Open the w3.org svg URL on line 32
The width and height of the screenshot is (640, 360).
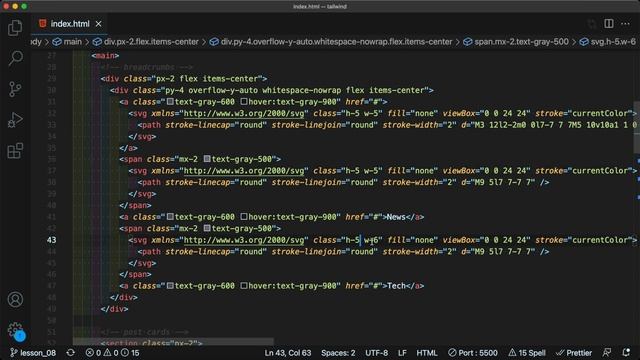[x=244, y=113]
